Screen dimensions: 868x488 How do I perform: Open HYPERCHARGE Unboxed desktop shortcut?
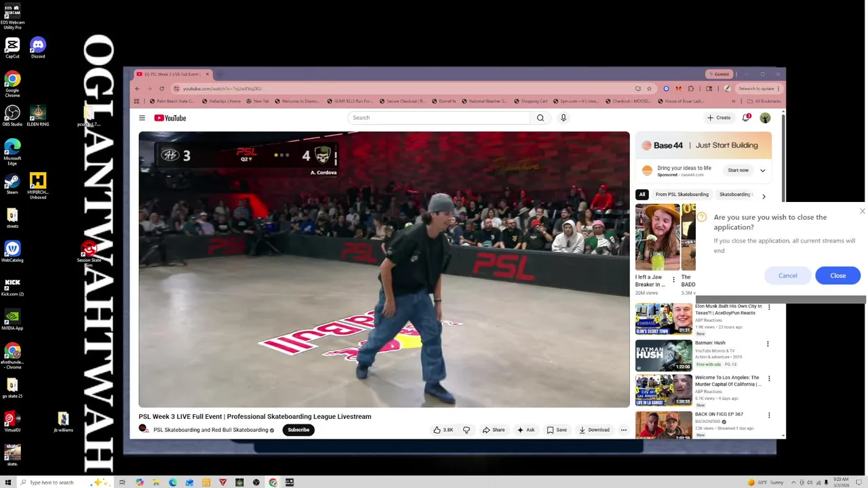click(38, 186)
